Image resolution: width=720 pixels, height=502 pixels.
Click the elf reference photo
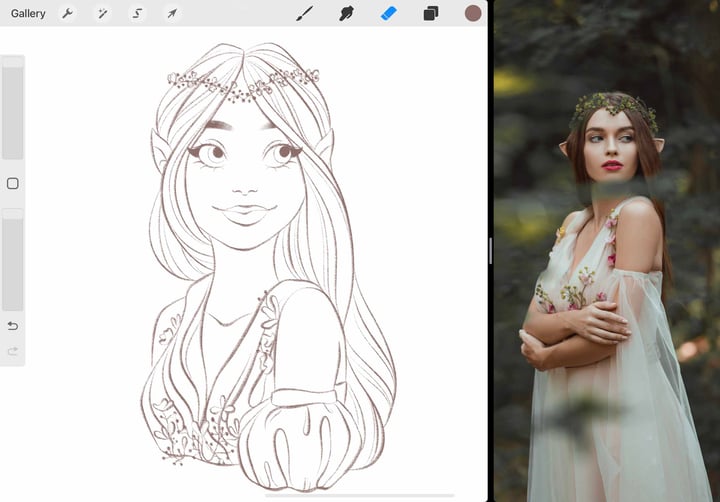[x=607, y=251]
